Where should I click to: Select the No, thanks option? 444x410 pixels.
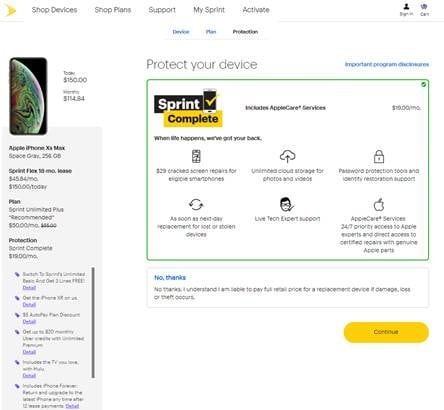(x=288, y=287)
